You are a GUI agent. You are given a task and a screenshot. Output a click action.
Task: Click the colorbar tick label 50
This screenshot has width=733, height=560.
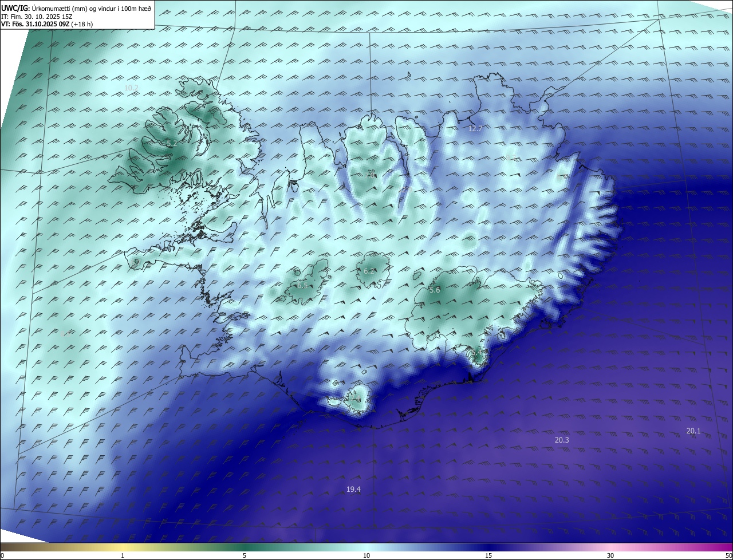point(728,556)
